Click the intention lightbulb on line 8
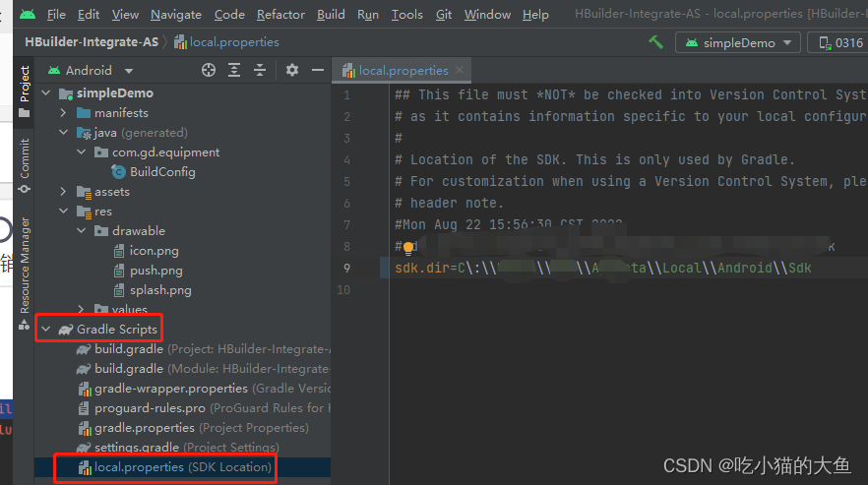 [408, 248]
